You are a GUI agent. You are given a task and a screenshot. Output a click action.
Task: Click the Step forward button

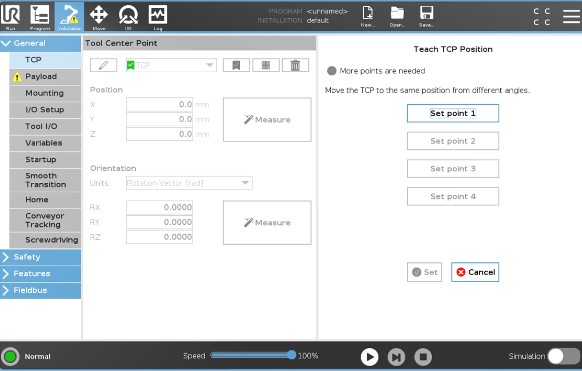[396, 357]
